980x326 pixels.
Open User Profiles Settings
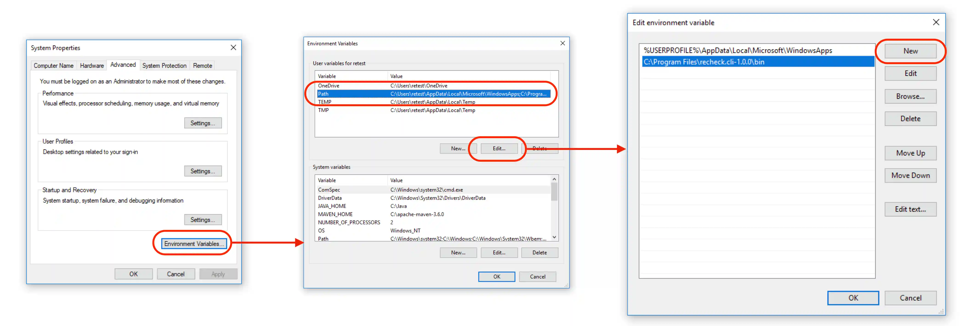(203, 171)
